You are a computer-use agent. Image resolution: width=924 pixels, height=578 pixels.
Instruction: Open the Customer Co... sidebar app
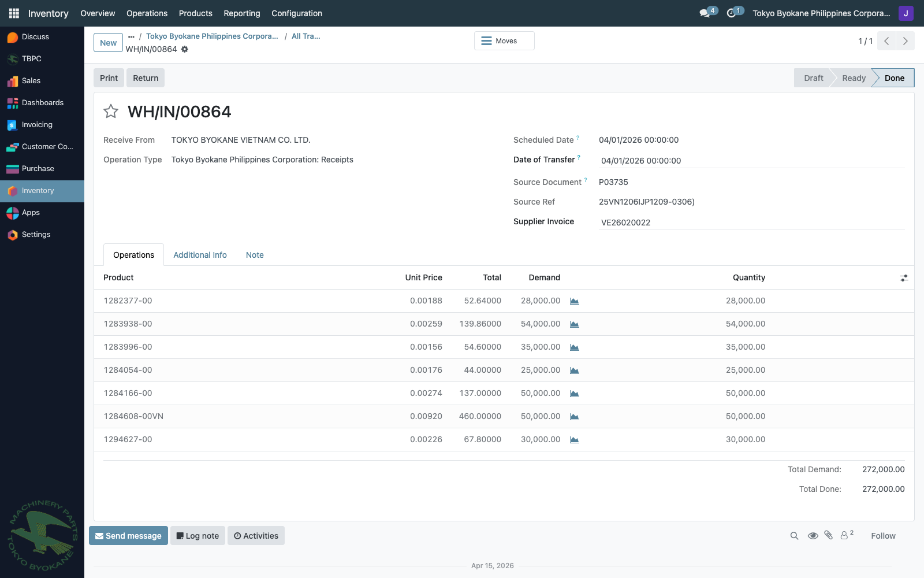pyautogui.click(x=42, y=147)
